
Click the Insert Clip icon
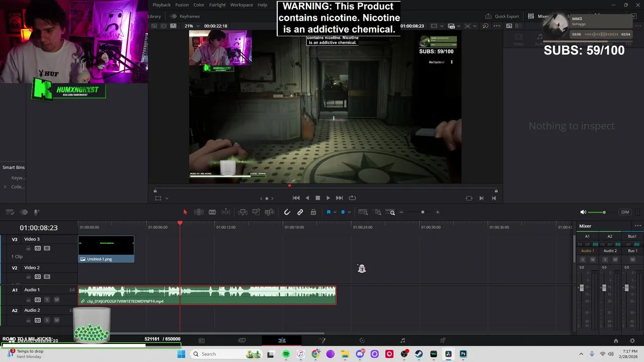243,212
